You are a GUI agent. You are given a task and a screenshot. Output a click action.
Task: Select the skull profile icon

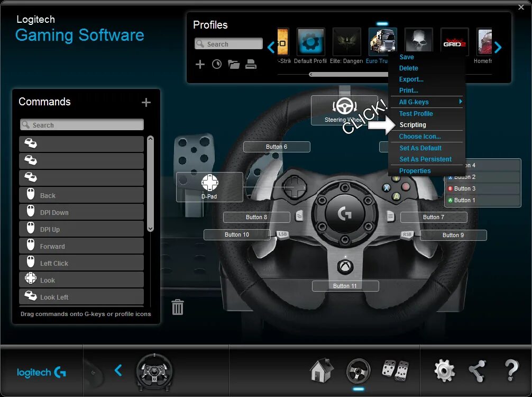pos(418,40)
